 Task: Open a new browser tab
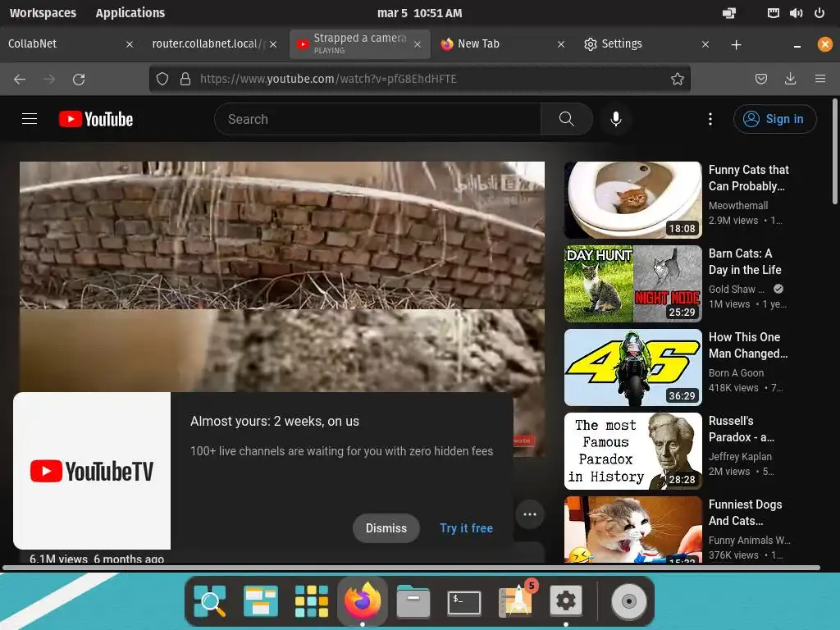click(736, 44)
